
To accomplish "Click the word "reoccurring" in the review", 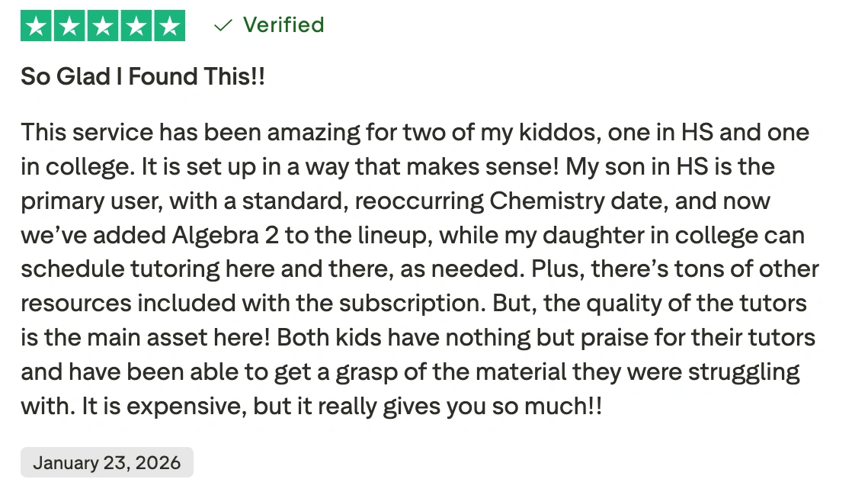I will click(x=418, y=201).
